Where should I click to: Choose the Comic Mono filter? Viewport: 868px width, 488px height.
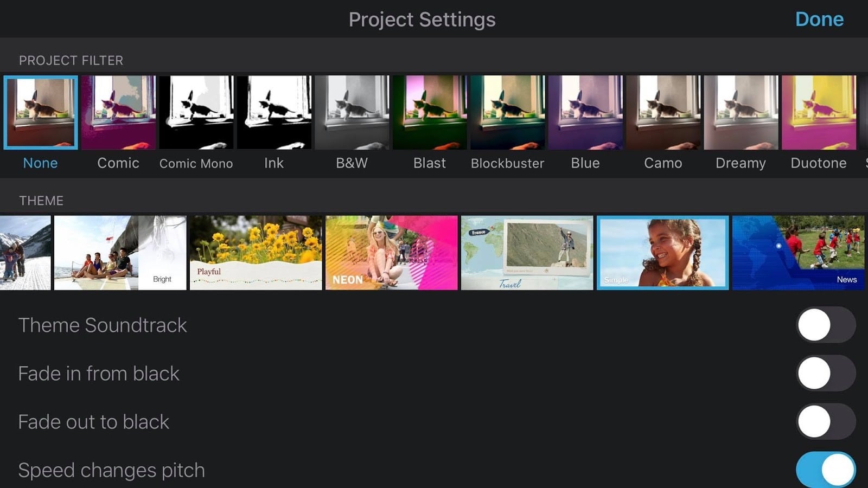[x=196, y=112]
